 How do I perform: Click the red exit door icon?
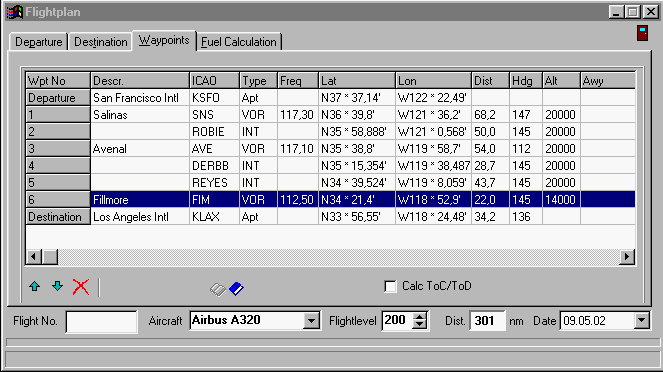pyautogui.click(x=642, y=33)
